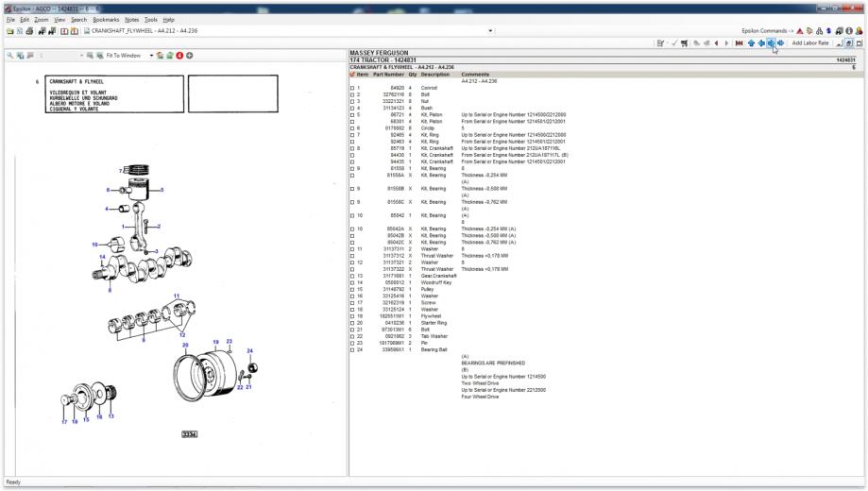Click the first binoculars search icon
Screen dimensions: 868x491
tap(43, 31)
